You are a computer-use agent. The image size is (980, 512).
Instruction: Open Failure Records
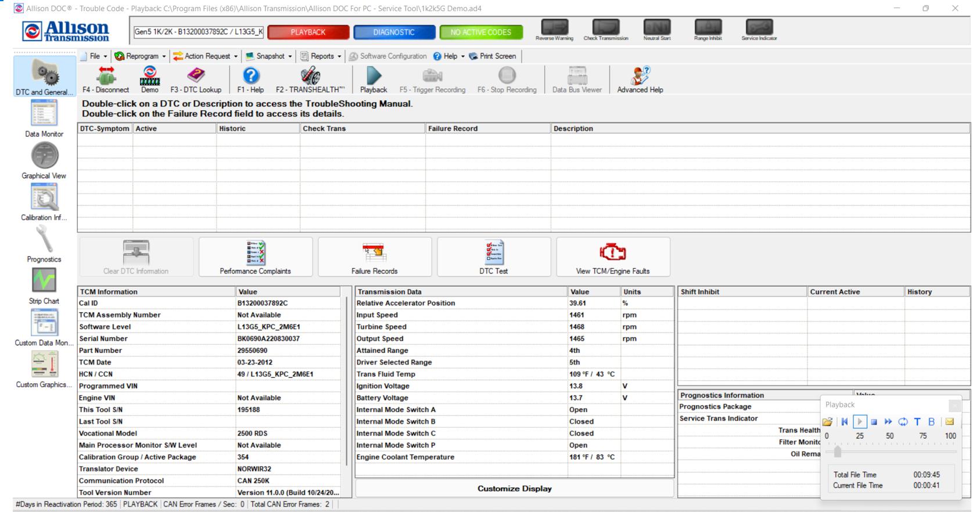pyautogui.click(x=375, y=257)
